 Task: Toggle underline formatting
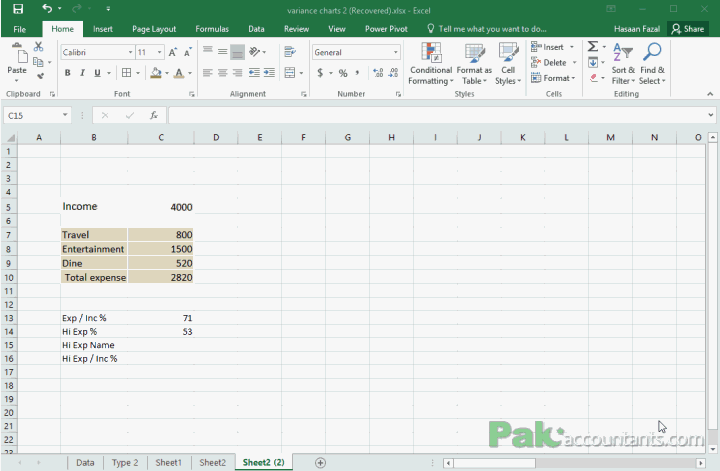pos(97,73)
